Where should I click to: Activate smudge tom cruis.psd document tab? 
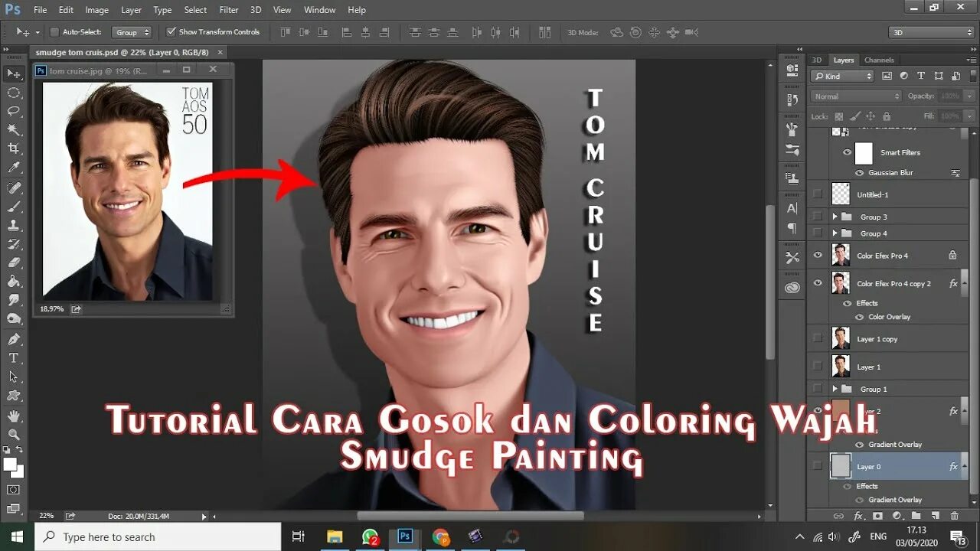click(122, 52)
